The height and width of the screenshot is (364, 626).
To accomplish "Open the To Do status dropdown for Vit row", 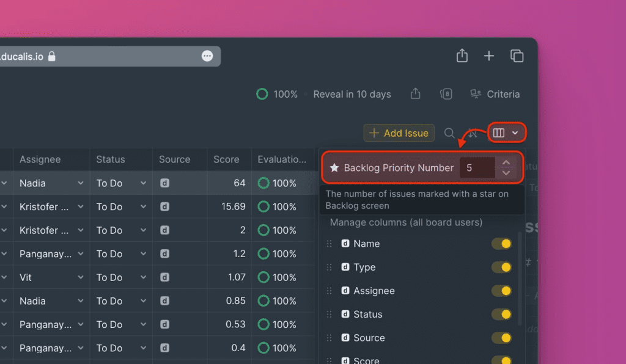I will pos(143,277).
